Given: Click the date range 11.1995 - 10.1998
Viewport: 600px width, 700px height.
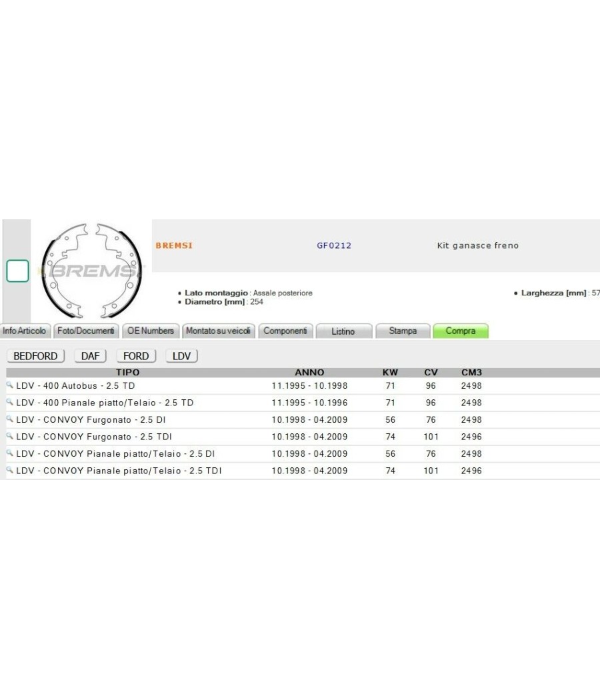Looking at the screenshot, I should click(309, 386).
